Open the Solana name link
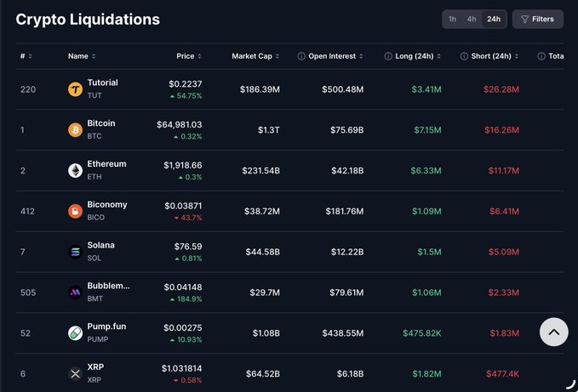The height and width of the screenshot is (392, 578). point(100,246)
